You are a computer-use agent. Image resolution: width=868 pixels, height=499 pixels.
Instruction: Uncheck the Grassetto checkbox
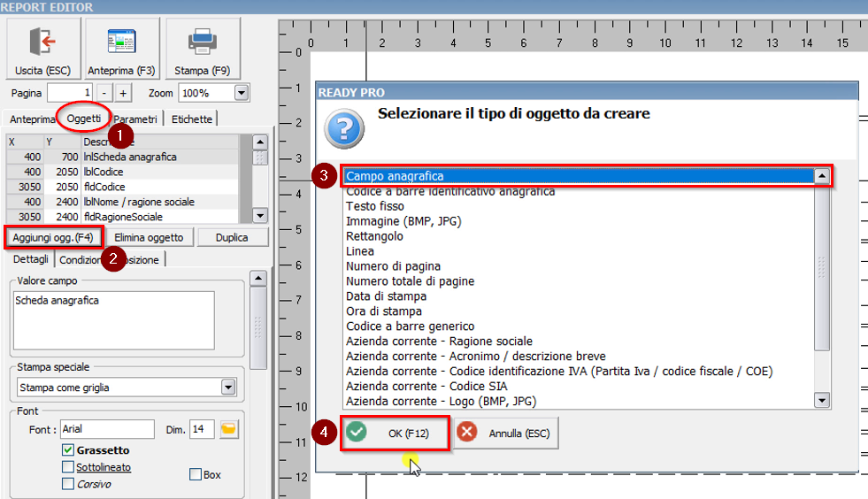coord(68,450)
